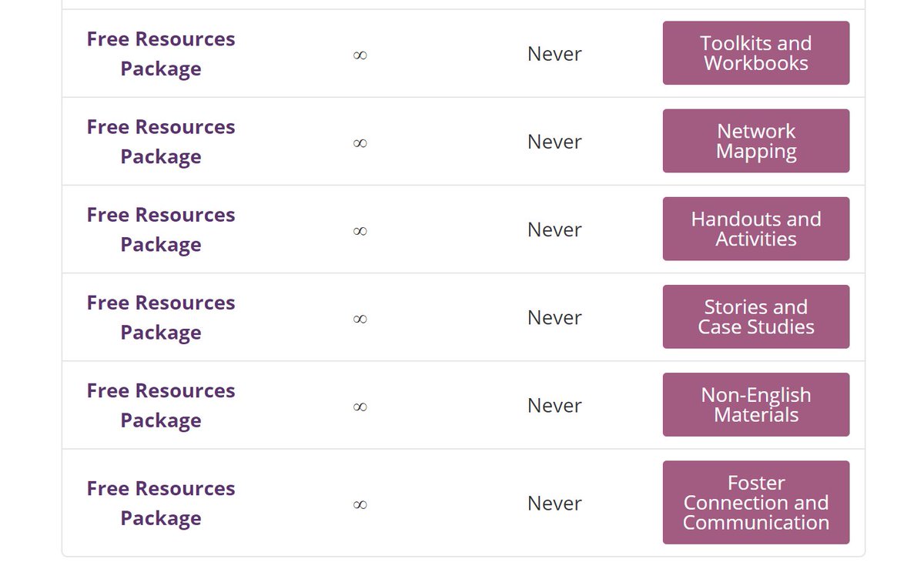Click infinity symbol in Network Mapping row
The image size is (924, 569).
360,142
